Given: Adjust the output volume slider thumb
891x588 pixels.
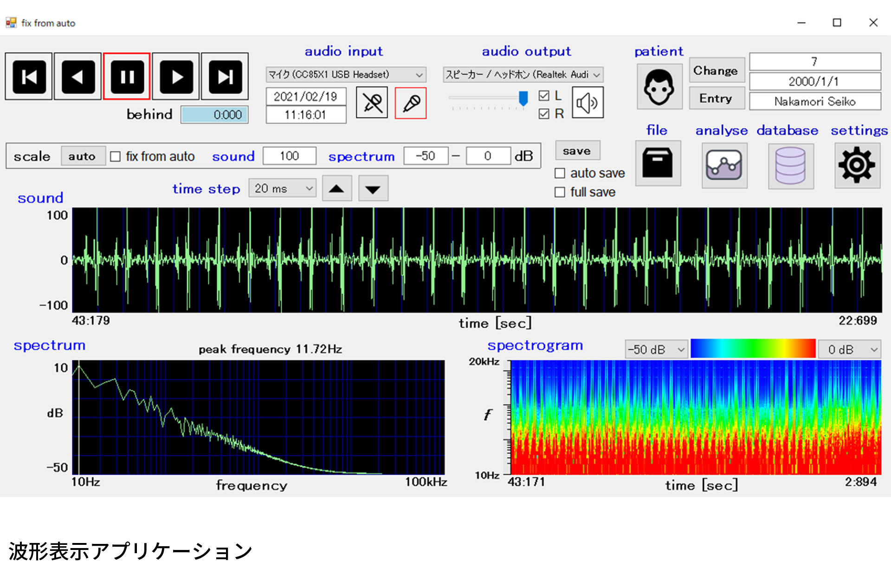Looking at the screenshot, I should (x=523, y=98).
